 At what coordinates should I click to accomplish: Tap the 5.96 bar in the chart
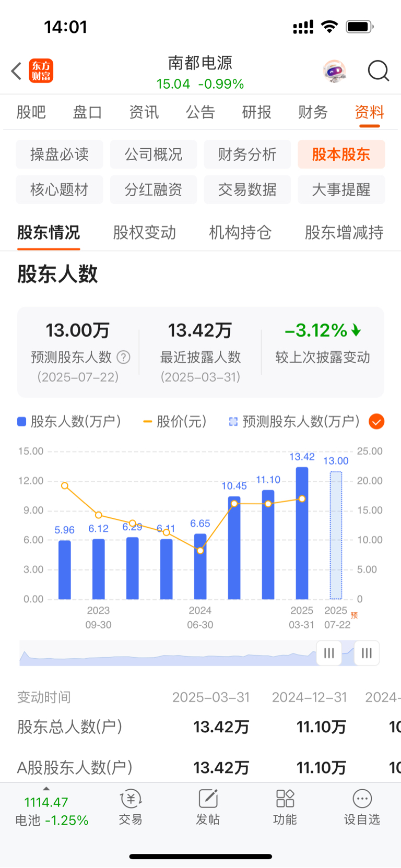(x=65, y=570)
